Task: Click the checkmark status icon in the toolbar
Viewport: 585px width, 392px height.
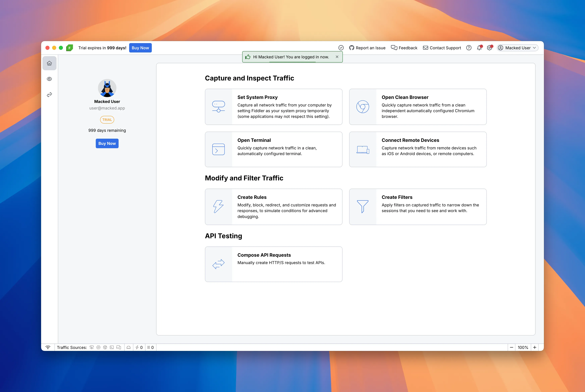Action: coord(341,47)
